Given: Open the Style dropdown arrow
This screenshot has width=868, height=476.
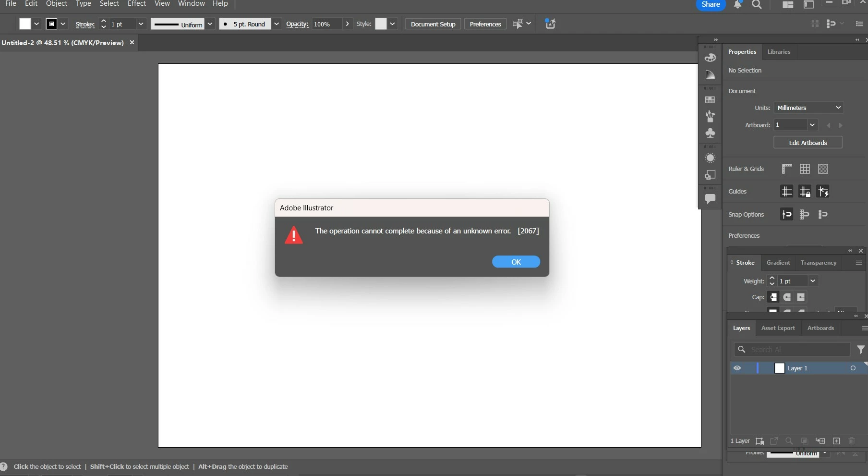Looking at the screenshot, I should tap(392, 24).
